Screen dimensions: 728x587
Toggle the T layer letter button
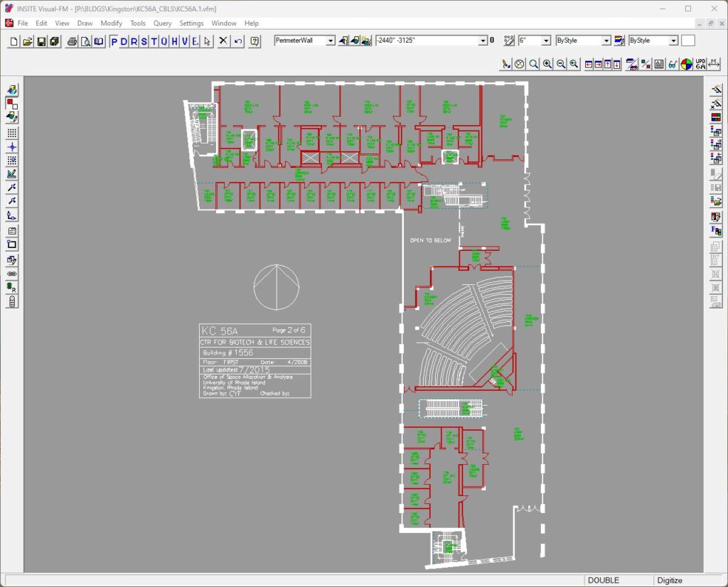click(154, 41)
